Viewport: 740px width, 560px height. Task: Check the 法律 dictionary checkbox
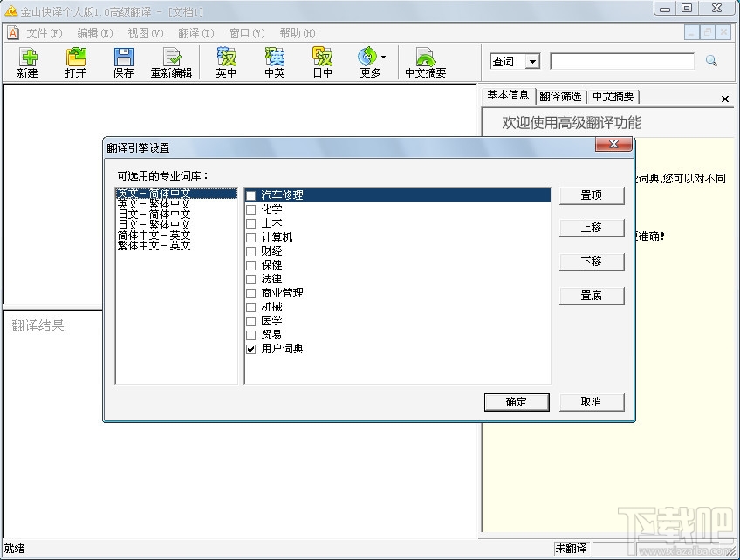tap(251, 279)
